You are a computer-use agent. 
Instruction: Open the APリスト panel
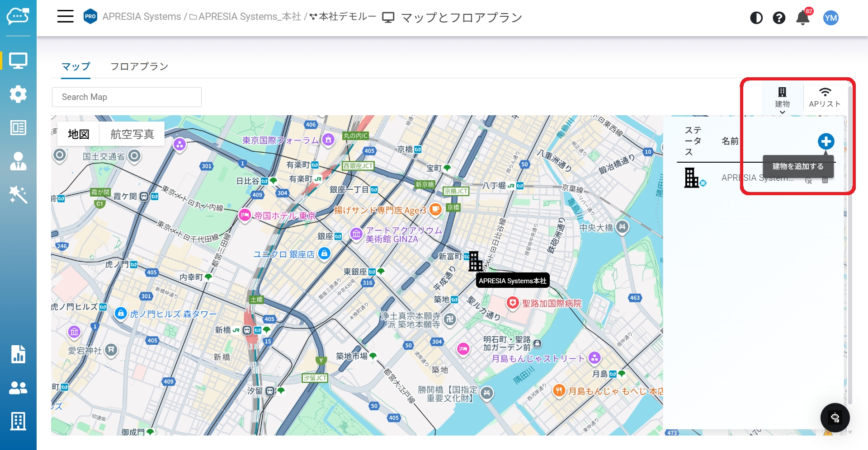(x=825, y=98)
